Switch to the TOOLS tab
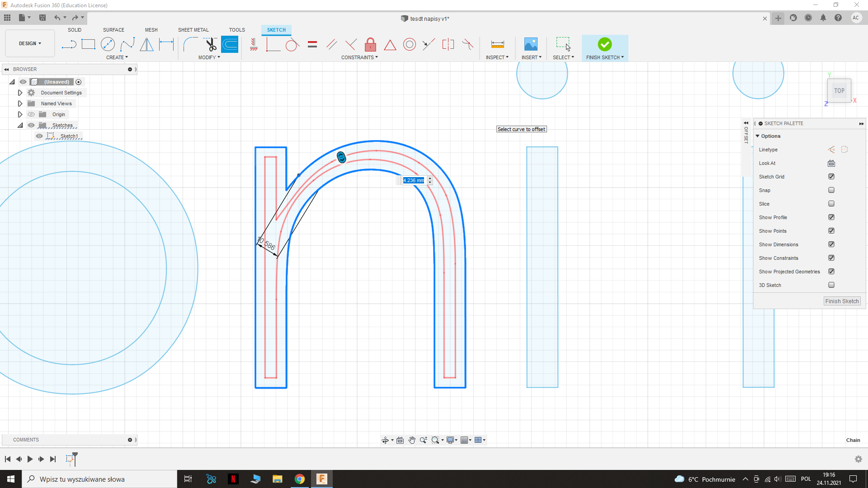The image size is (868, 488). click(237, 30)
